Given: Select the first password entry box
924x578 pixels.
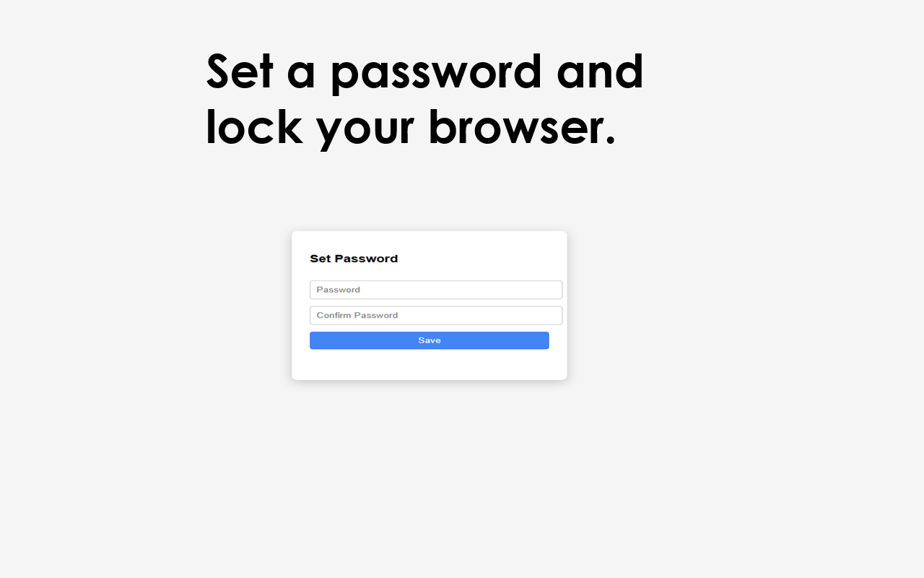Looking at the screenshot, I should (436, 290).
